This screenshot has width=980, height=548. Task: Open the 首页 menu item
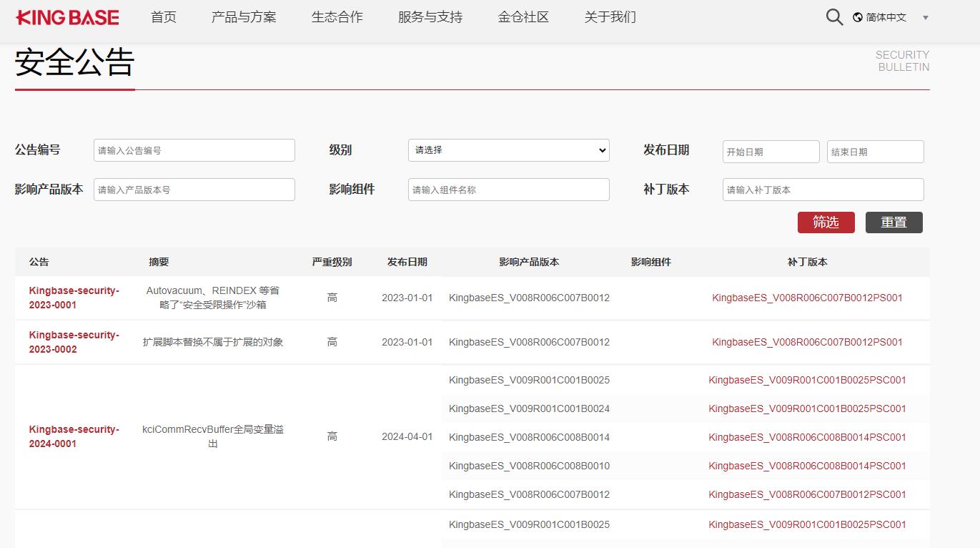coord(164,17)
